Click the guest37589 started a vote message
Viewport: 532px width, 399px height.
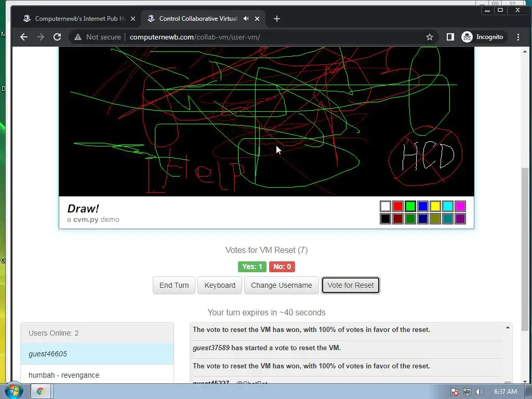click(267, 348)
